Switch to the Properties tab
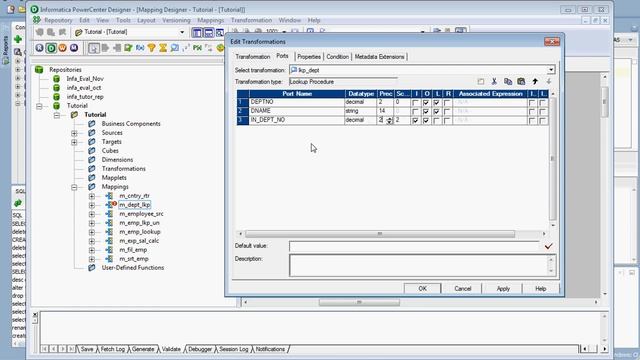This screenshot has height=360, width=640. point(309,57)
